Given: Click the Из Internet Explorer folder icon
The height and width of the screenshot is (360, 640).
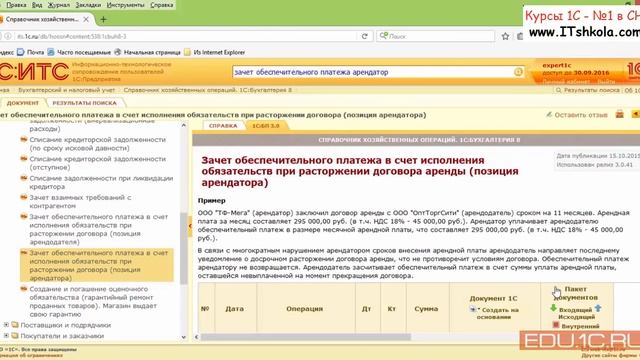Looking at the screenshot, I should tap(187, 52).
